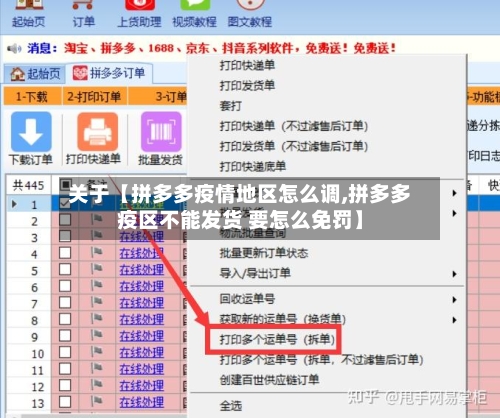Expand the 导入/导出订单 submenu arrow

click(454, 274)
